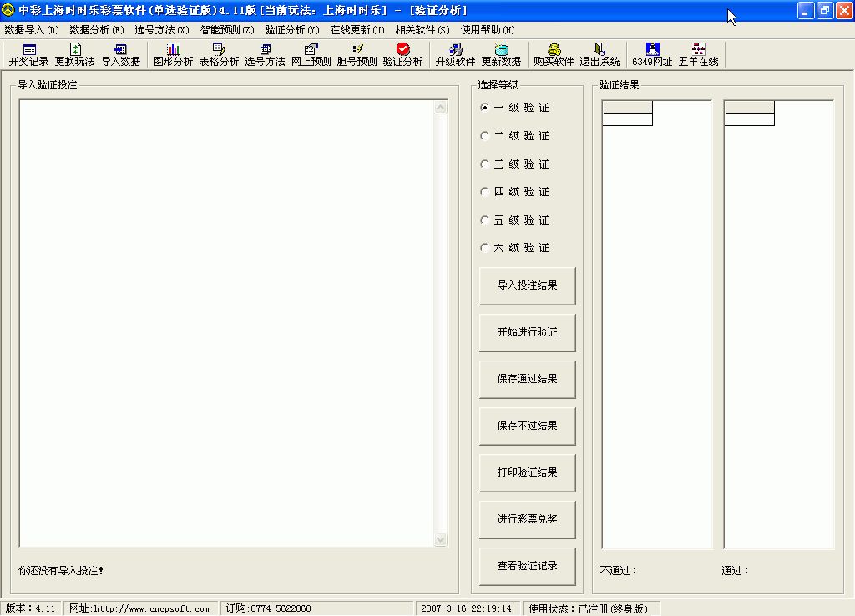Click the scroll down arrow in 导入验证投注 box
Viewport: 855px width, 616px height.
441,540
